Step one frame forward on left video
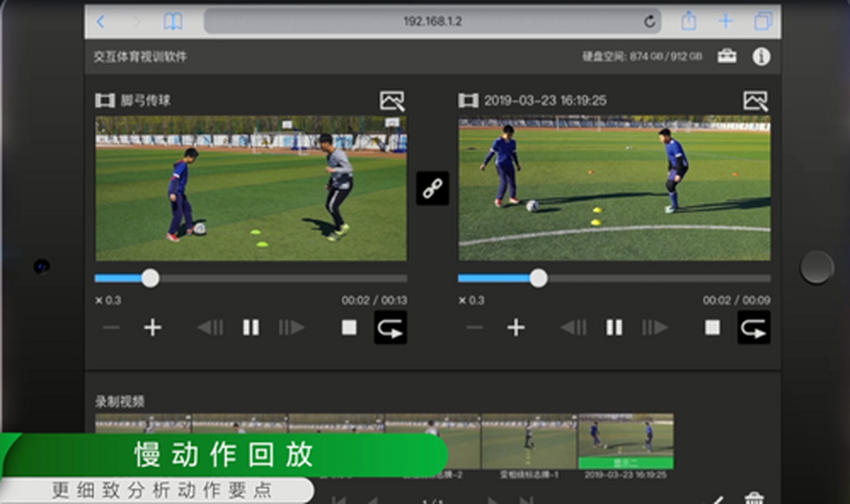The width and height of the screenshot is (850, 504). pyautogui.click(x=291, y=327)
